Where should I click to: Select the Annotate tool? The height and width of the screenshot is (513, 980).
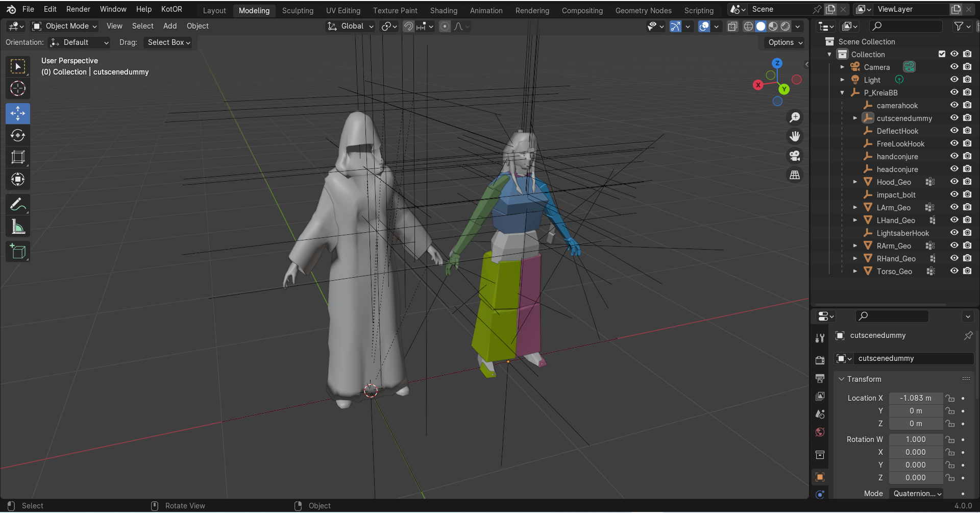(18, 205)
